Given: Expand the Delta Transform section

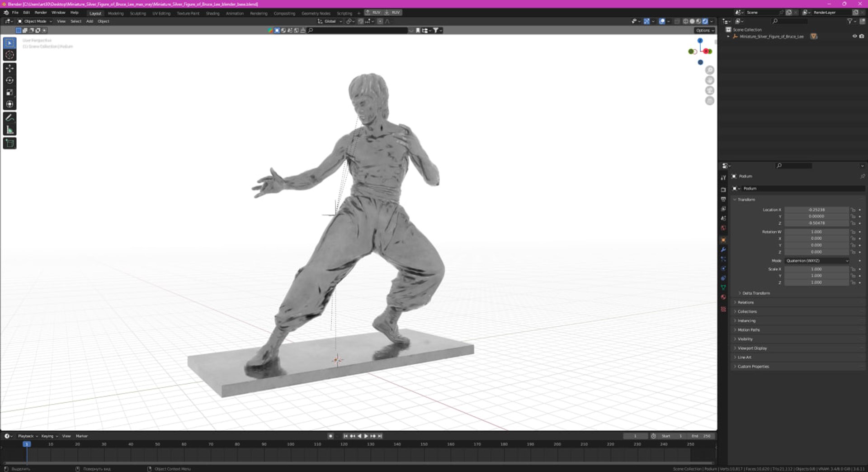Looking at the screenshot, I should click(756, 293).
